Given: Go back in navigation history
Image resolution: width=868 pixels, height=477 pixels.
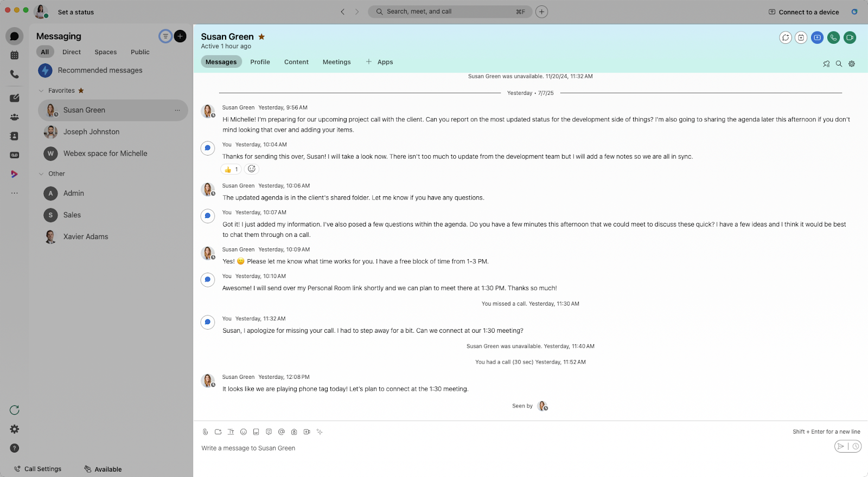Looking at the screenshot, I should coord(343,11).
